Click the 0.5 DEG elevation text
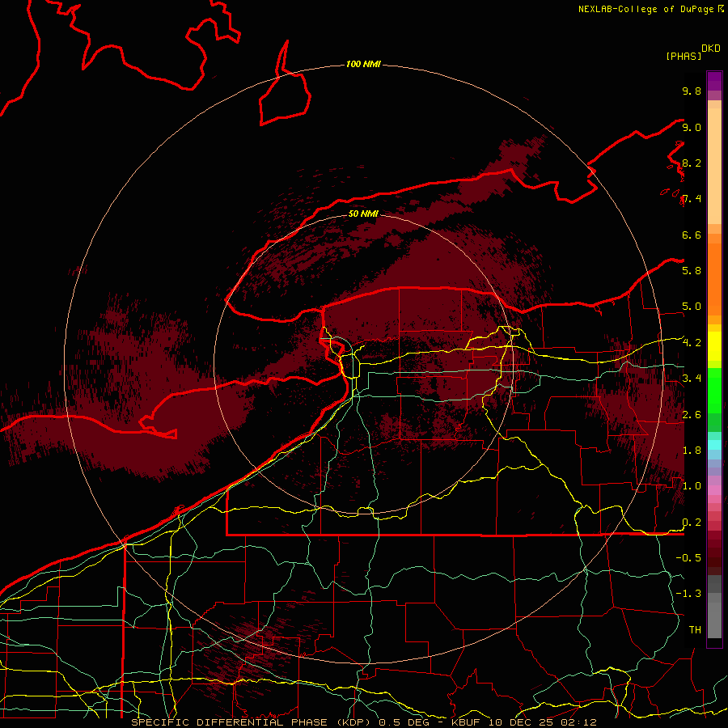Screen dimensions: 728x728 pos(402,722)
